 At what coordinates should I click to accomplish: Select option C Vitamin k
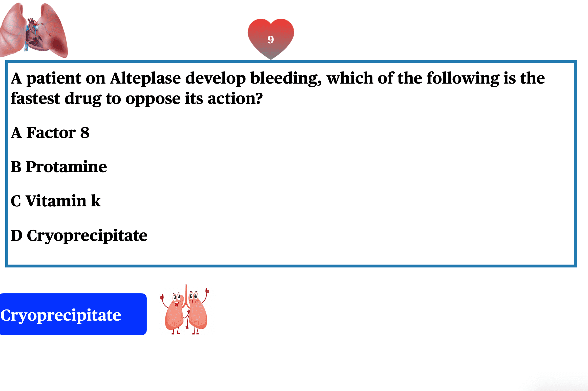click(x=56, y=201)
